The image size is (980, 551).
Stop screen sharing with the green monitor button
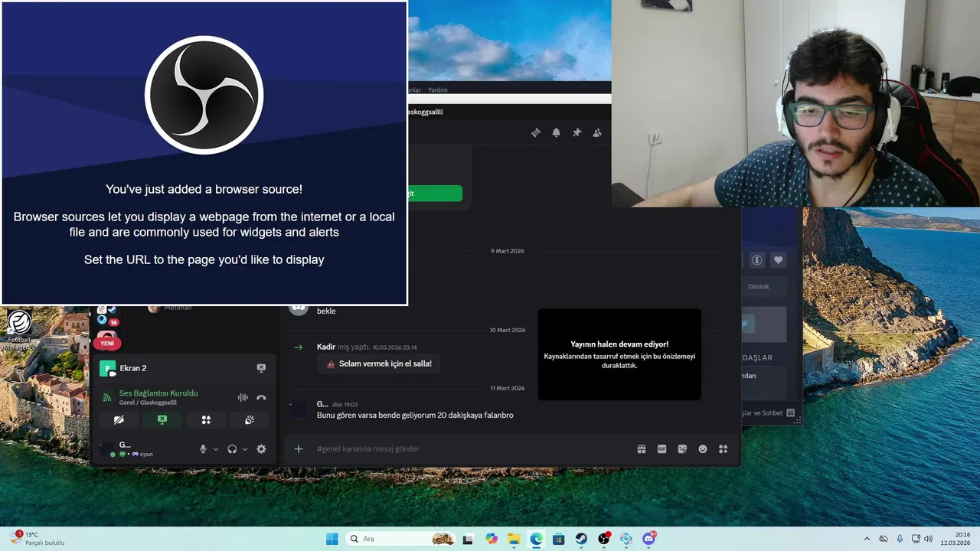point(162,420)
